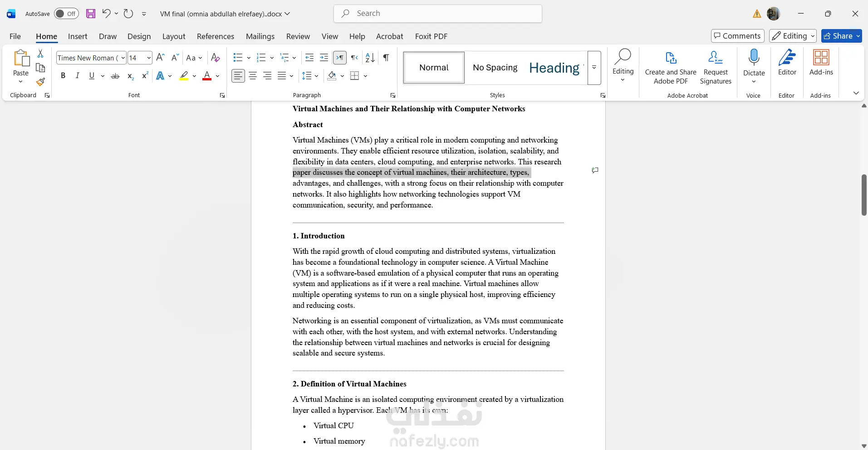
Task: Toggle Justify paragraph alignment
Action: tap(282, 76)
